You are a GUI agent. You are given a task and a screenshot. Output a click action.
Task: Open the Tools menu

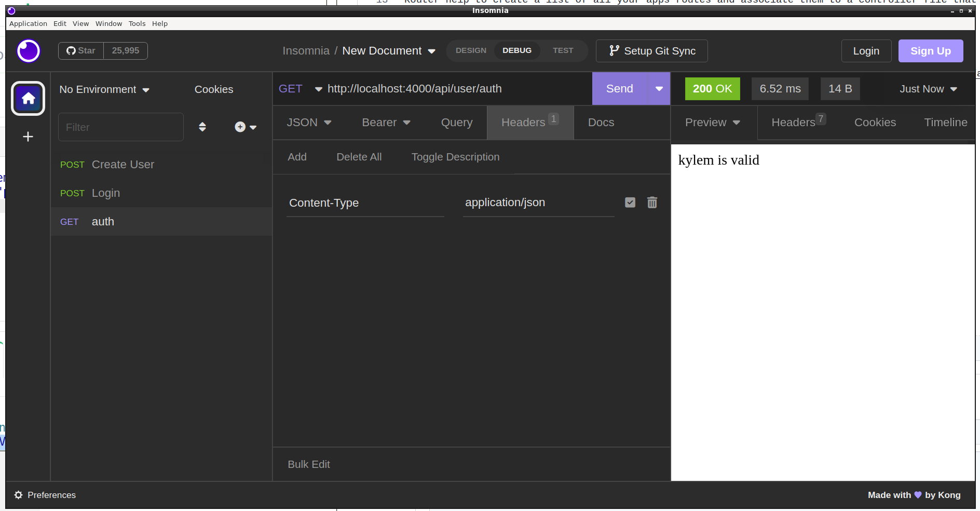point(137,23)
